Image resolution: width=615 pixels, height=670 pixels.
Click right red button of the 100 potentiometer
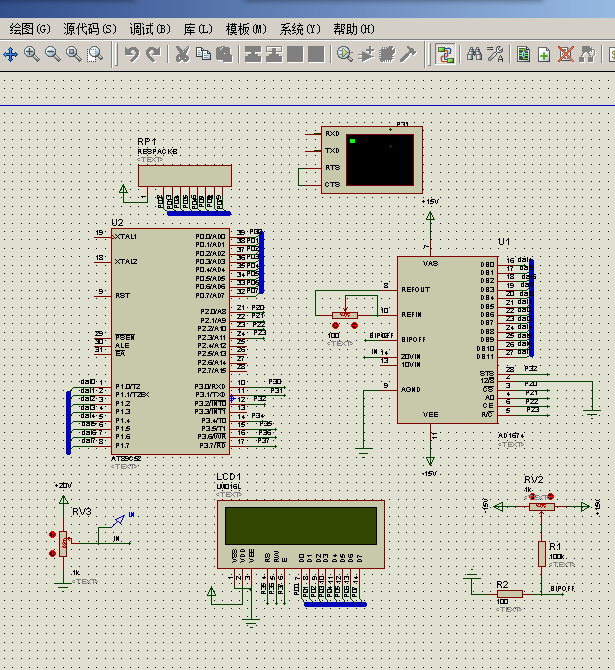tap(354, 326)
